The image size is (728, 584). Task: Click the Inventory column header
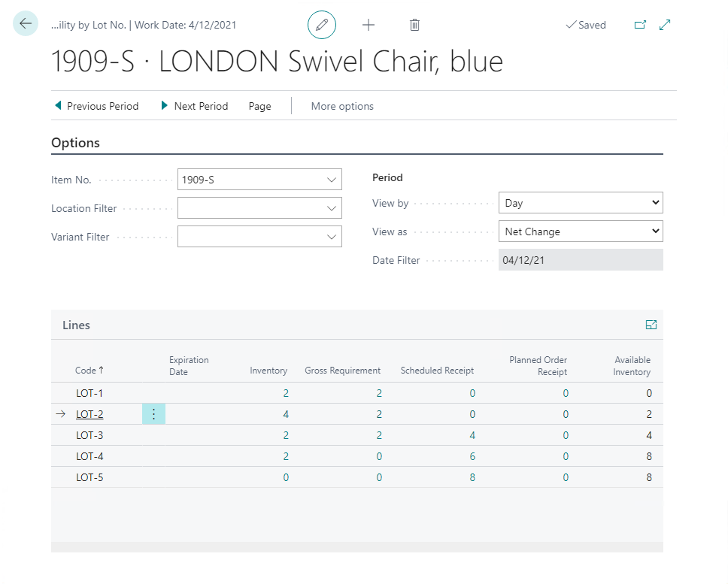click(x=268, y=370)
